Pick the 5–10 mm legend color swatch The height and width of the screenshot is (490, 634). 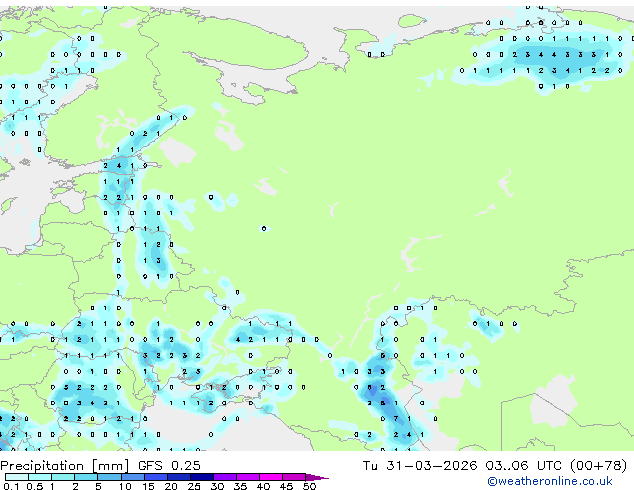click(x=109, y=477)
